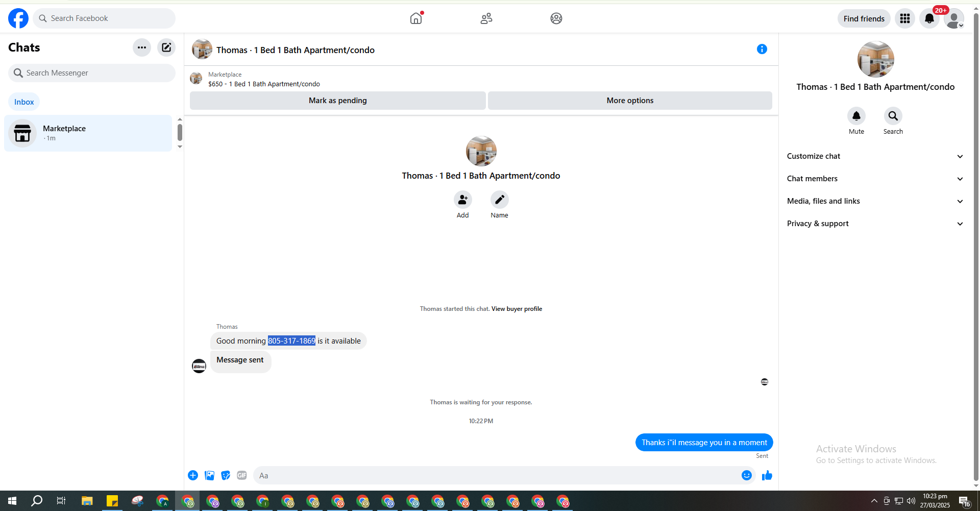Open the View buyer profile link
Viewport: 980px width, 511px height.
pos(517,309)
